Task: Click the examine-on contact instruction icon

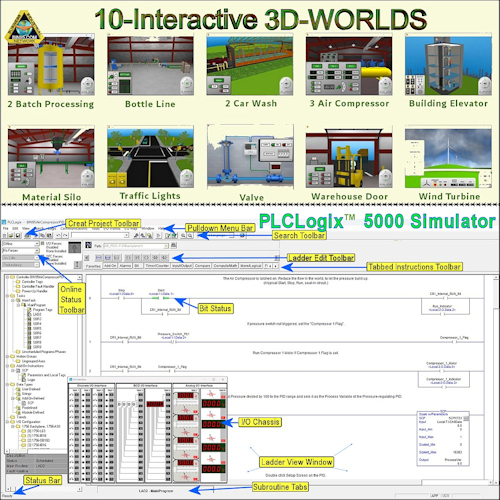Action: coord(128,258)
